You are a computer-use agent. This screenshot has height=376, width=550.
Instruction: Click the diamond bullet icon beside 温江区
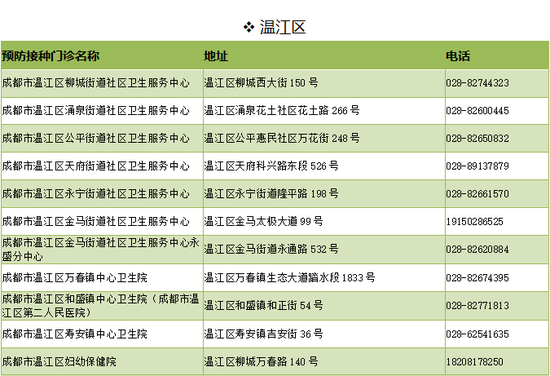(249, 27)
